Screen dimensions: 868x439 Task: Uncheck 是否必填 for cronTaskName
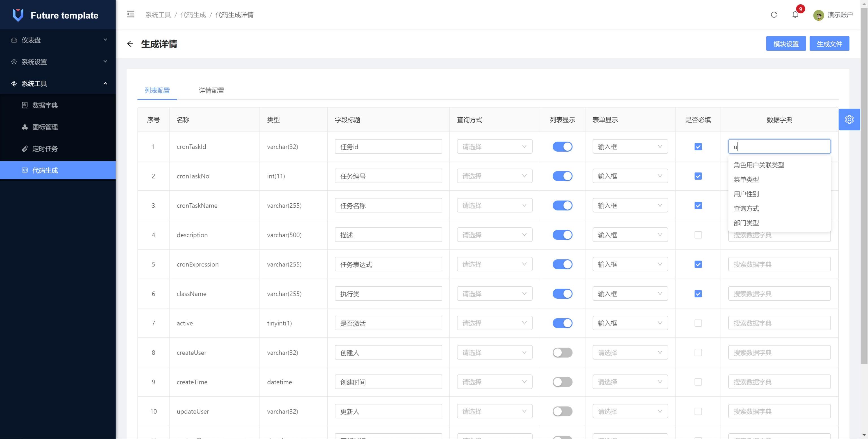click(698, 205)
